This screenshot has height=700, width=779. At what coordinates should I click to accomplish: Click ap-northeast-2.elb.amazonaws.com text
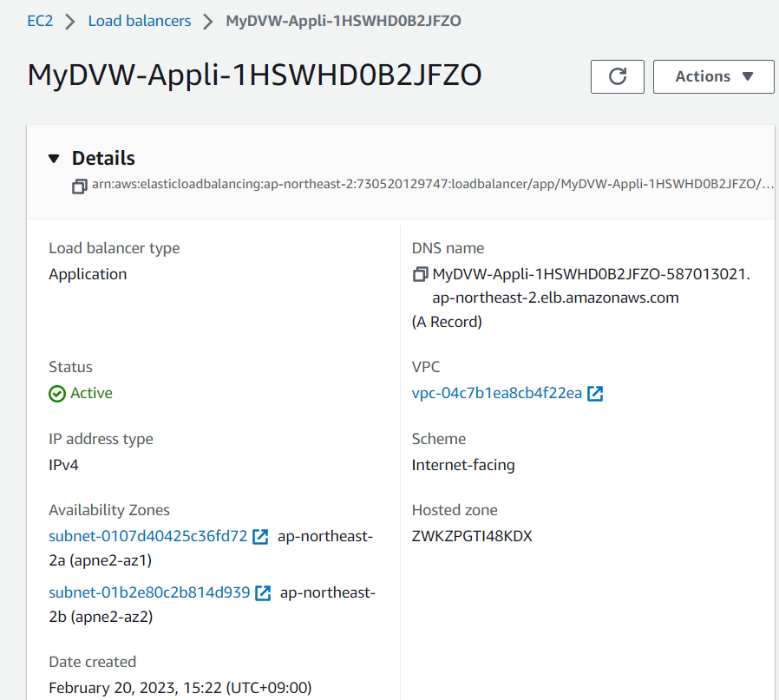point(555,298)
